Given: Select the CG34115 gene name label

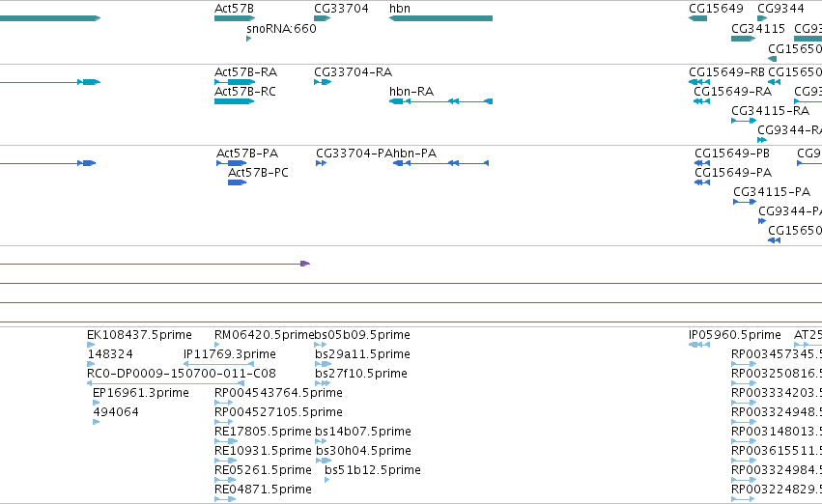Looking at the screenshot, I should tap(758, 28).
